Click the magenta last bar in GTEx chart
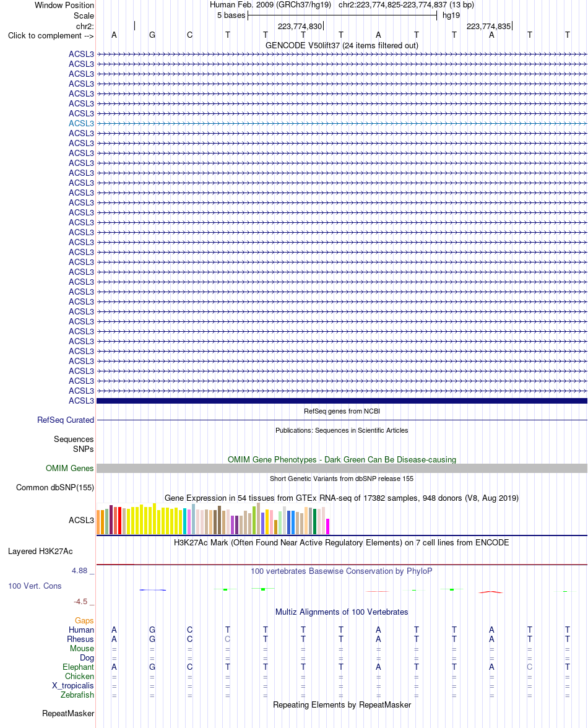Viewport: 588px width, 728px height. point(327,526)
